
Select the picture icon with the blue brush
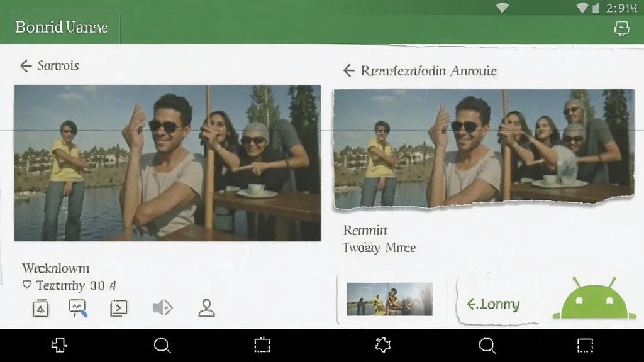[x=77, y=308]
